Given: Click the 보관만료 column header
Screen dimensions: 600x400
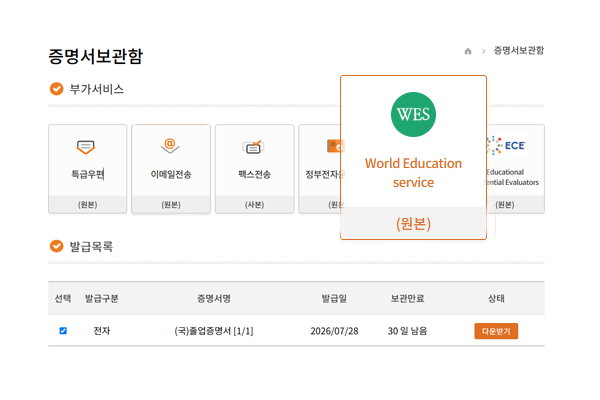Looking at the screenshot, I should 407,299.
